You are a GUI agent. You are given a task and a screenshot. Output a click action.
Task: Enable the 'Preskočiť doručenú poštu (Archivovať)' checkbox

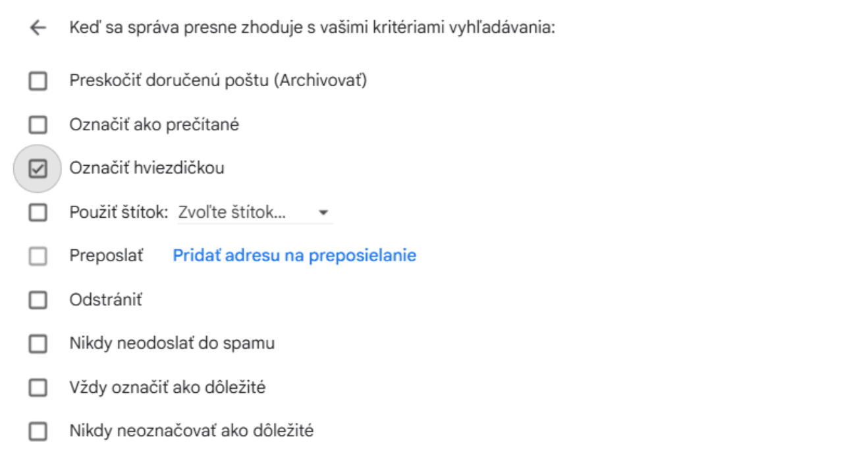pyautogui.click(x=38, y=82)
